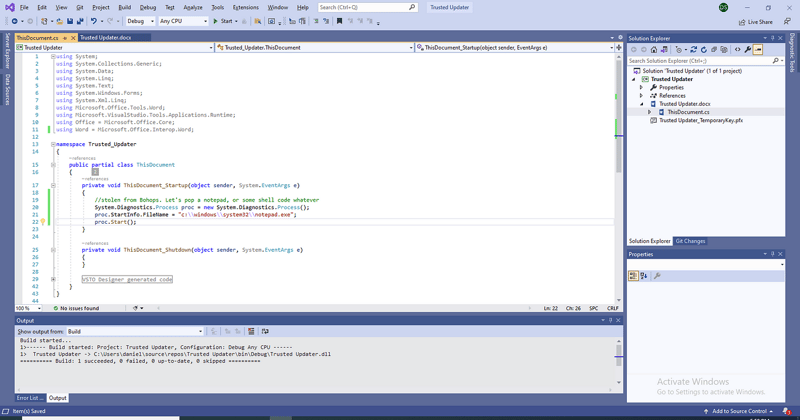Viewport: 800px width, 420px height.
Task: Open the Diagnostic Tools side tab
Action: click(792, 53)
